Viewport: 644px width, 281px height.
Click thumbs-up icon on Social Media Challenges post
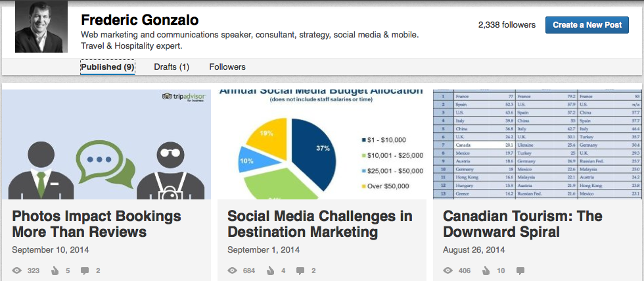pyautogui.click(x=270, y=270)
